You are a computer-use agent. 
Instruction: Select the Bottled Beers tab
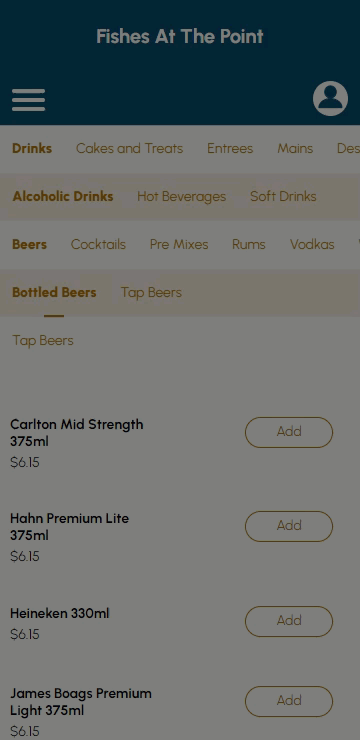pyautogui.click(x=54, y=293)
